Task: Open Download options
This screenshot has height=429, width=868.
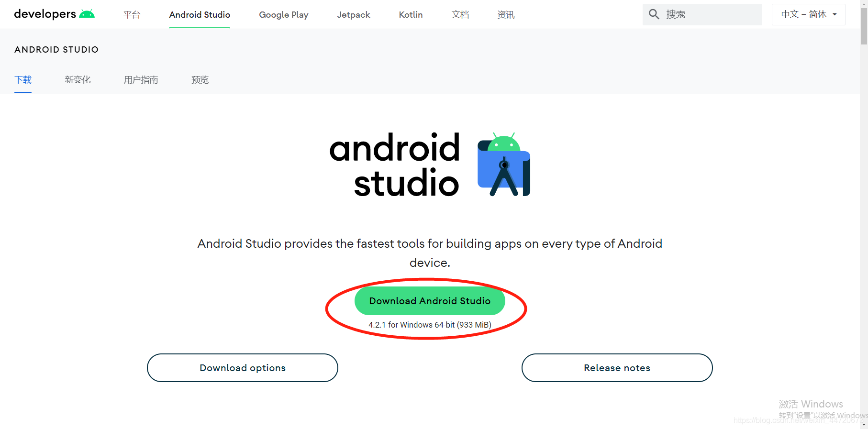Action: point(243,368)
